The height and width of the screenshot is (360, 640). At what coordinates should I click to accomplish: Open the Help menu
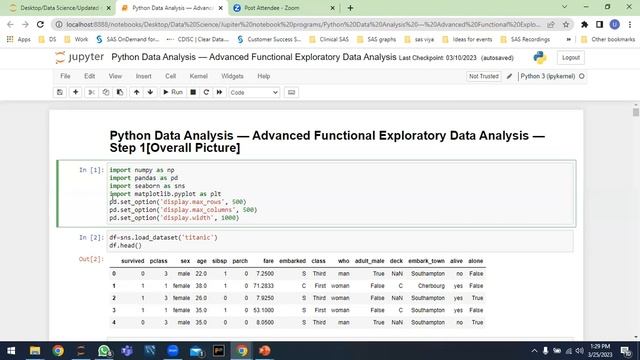264,76
